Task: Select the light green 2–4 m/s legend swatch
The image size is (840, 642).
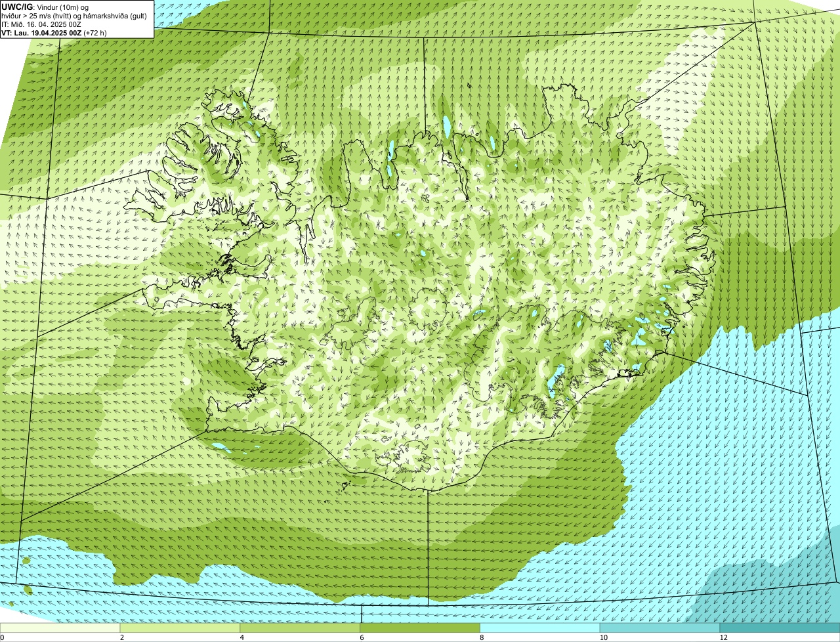Action: [x=180, y=628]
